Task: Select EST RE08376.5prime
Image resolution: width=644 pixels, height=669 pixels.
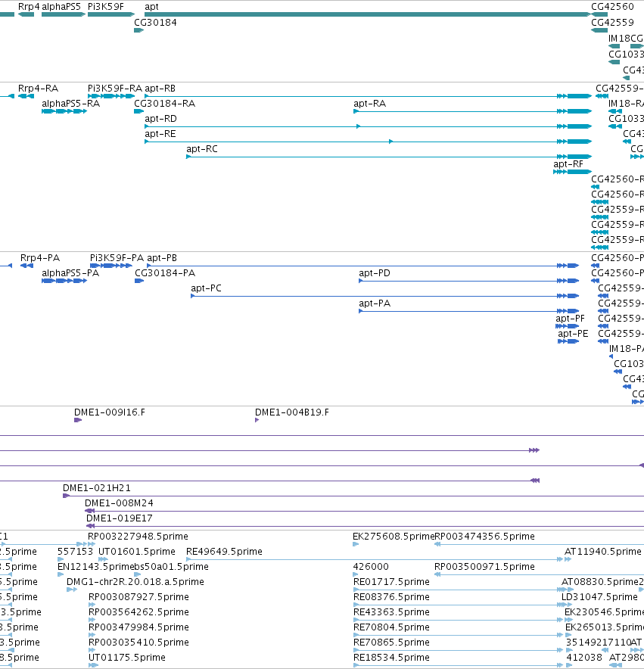Action: (x=391, y=597)
